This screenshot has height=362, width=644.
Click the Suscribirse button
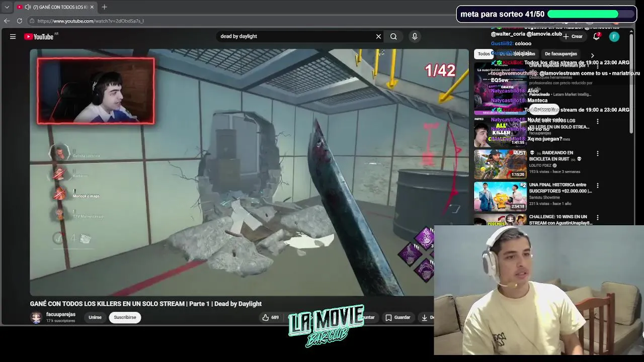[125, 317]
